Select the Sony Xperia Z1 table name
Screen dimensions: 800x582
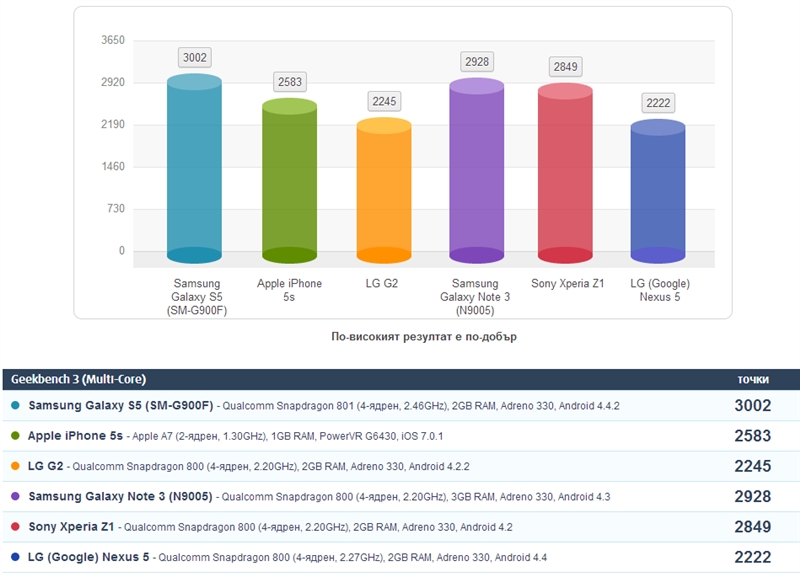tap(71, 527)
